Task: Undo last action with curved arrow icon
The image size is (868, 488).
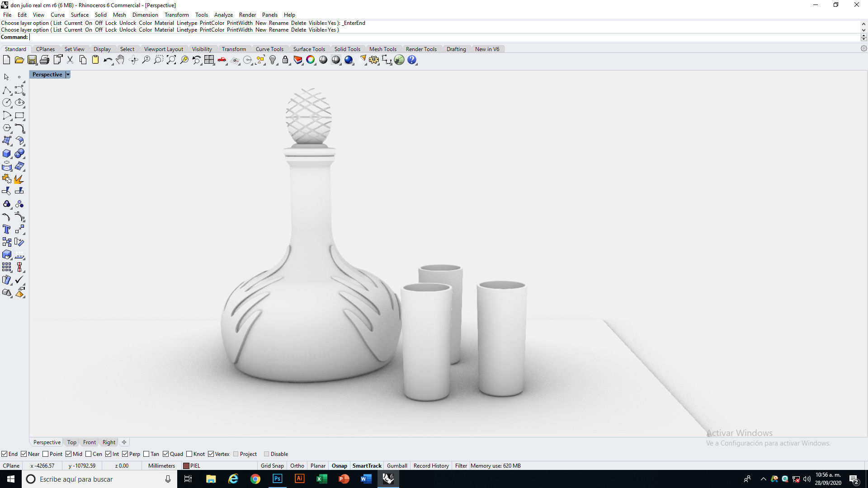Action: (x=108, y=60)
